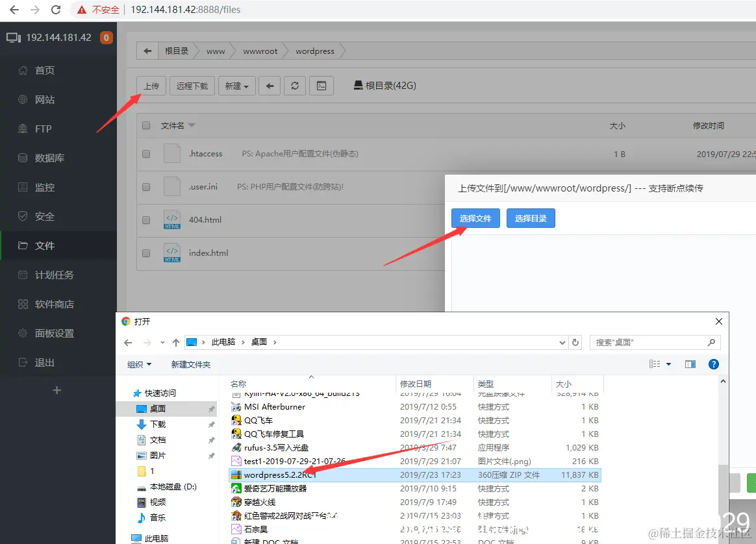This screenshot has width=756, height=544.
Task: Go back in the Open dialog
Action: pyautogui.click(x=128, y=343)
